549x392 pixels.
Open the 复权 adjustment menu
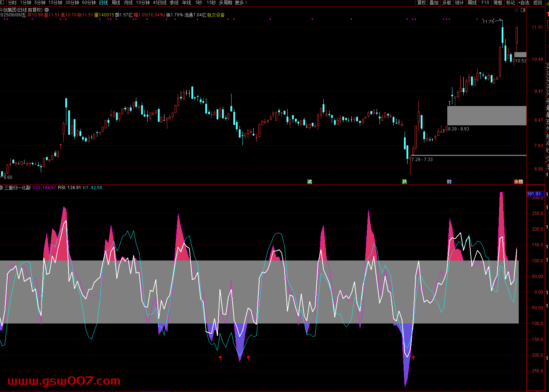click(422, 3)
